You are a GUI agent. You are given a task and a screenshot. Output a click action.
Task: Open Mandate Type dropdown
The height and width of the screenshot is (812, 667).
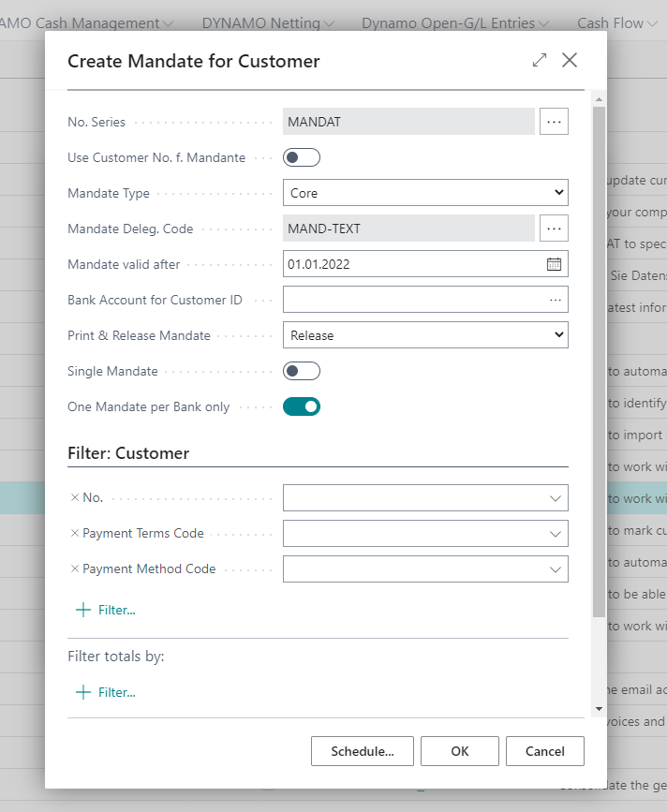(x=425, y=193)
